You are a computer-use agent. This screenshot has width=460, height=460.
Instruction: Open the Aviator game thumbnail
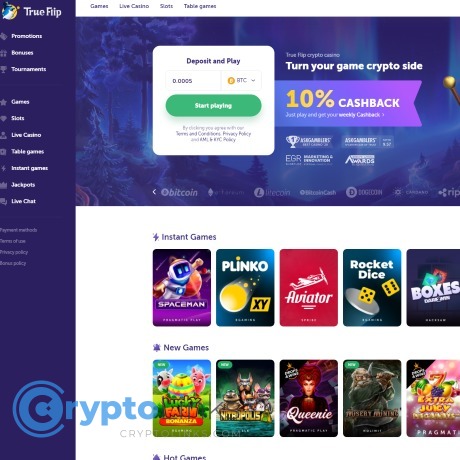[309, 287]
